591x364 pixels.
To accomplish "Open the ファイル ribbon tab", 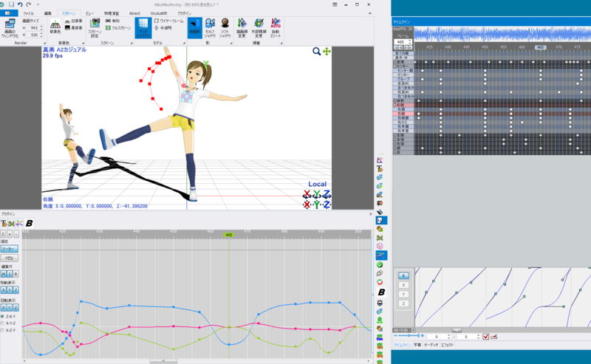I will click(28, 13).
